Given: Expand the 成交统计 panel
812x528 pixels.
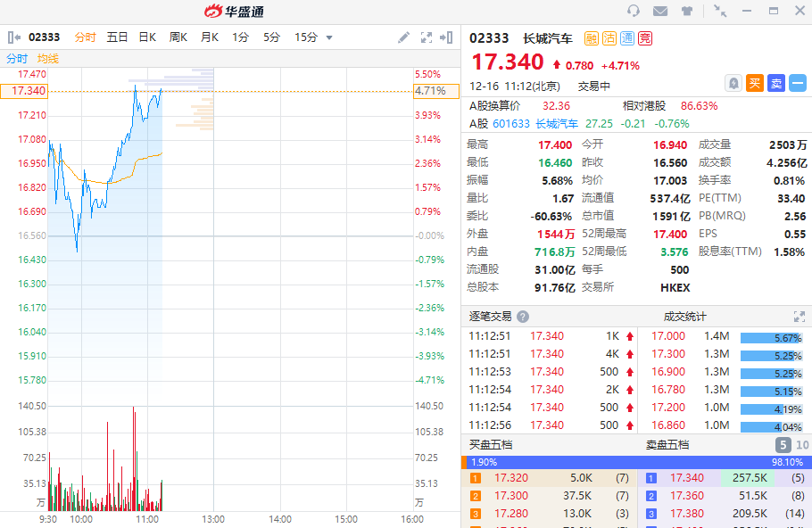Looking at the screenshot, I should point(800,317).
